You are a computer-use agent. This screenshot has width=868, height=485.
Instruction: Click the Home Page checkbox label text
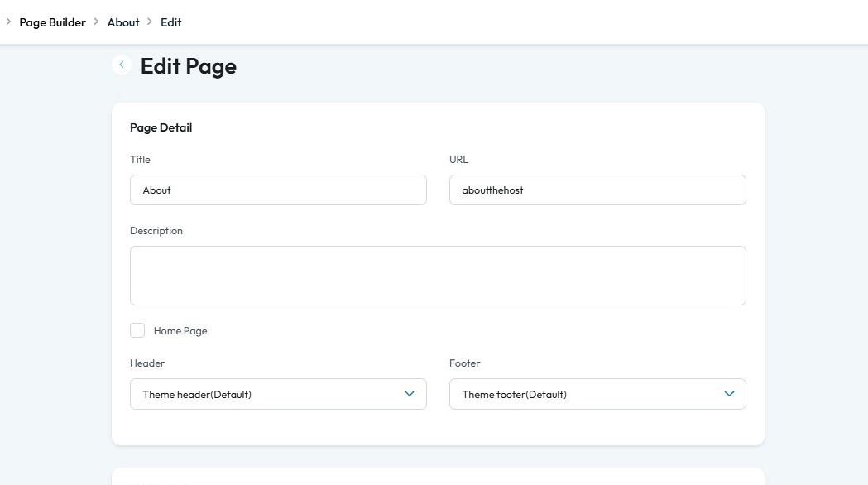180,331
